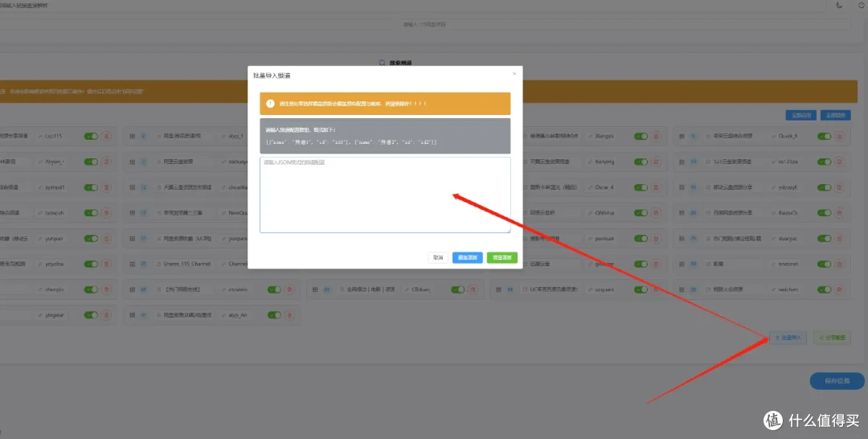Toggle the movielo channel switch
Viewport: 868px width, 439px height.
(274, 289)
